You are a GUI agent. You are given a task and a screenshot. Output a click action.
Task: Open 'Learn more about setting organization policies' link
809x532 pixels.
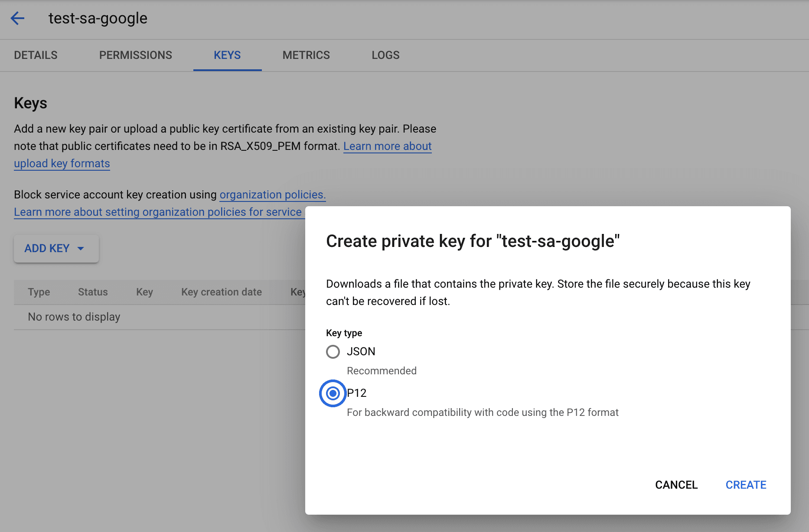coord(157,212)
